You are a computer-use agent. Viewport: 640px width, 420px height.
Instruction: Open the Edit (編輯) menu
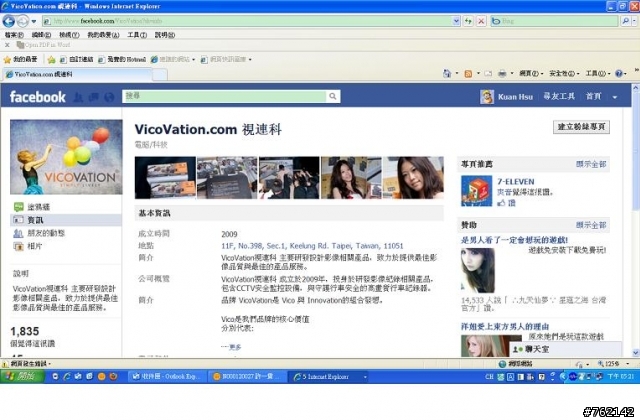41,35
